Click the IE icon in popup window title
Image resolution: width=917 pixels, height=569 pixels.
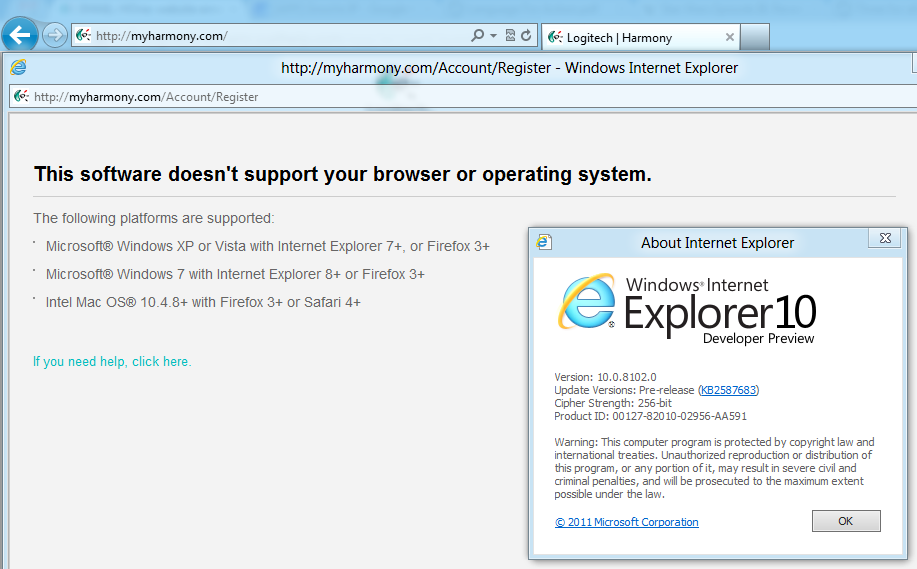[18, 67]
